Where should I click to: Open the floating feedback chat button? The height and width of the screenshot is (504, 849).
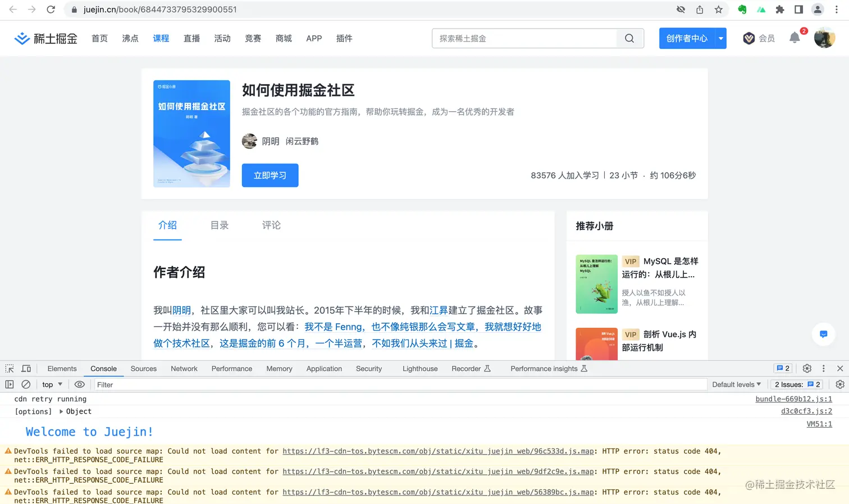[823, 335]
